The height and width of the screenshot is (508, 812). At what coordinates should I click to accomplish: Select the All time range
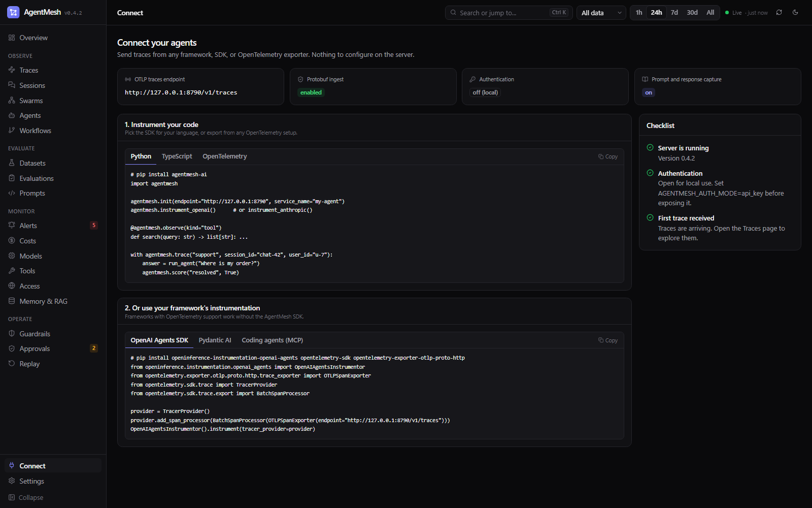pos(710,13)
